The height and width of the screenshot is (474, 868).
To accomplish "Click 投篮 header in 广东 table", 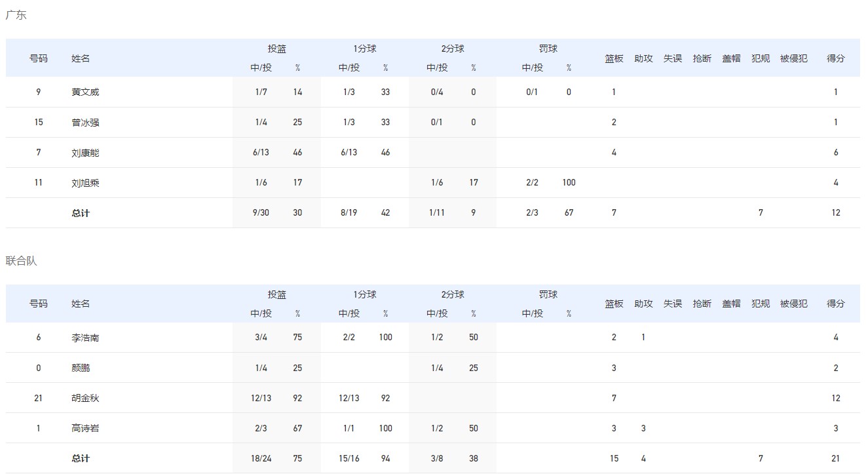I will click(x=276, y=49).
